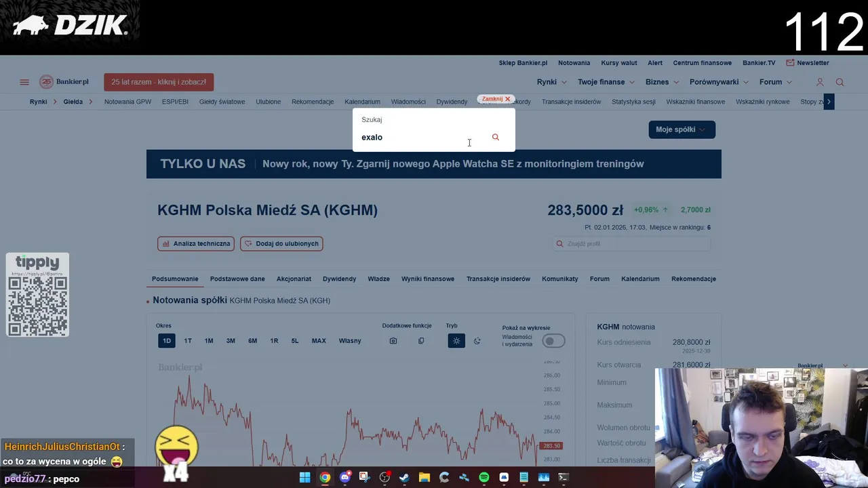Toggle Wiadomości i wydarzenia switch on chart
The image size is (868, 488).
(553, 341)
